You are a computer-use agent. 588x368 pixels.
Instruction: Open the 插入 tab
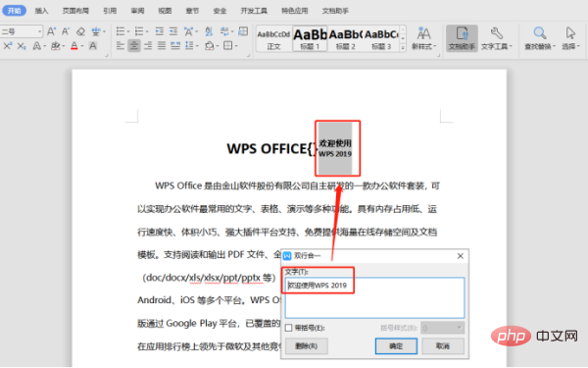[41, 11]
